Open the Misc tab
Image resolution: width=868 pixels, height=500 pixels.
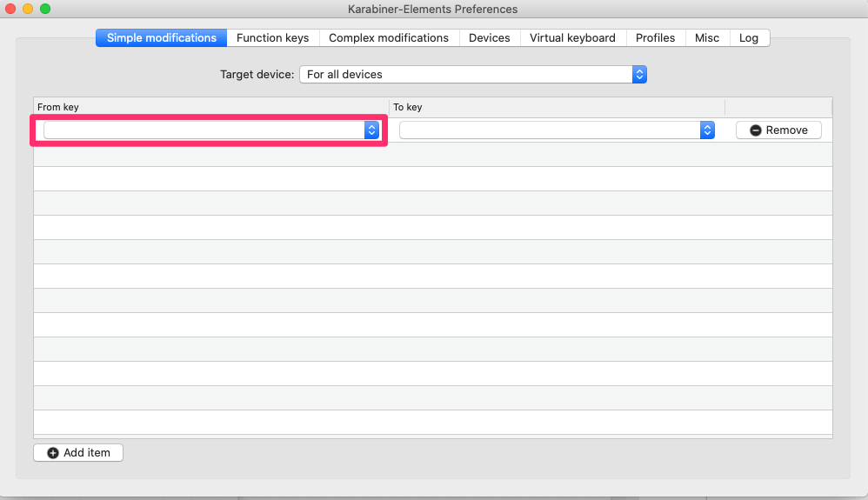707,37
